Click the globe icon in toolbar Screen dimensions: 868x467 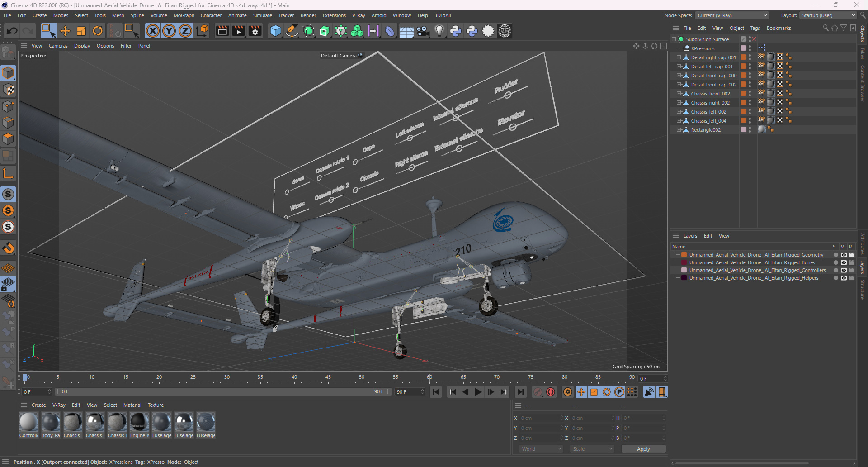coord(505,31)
